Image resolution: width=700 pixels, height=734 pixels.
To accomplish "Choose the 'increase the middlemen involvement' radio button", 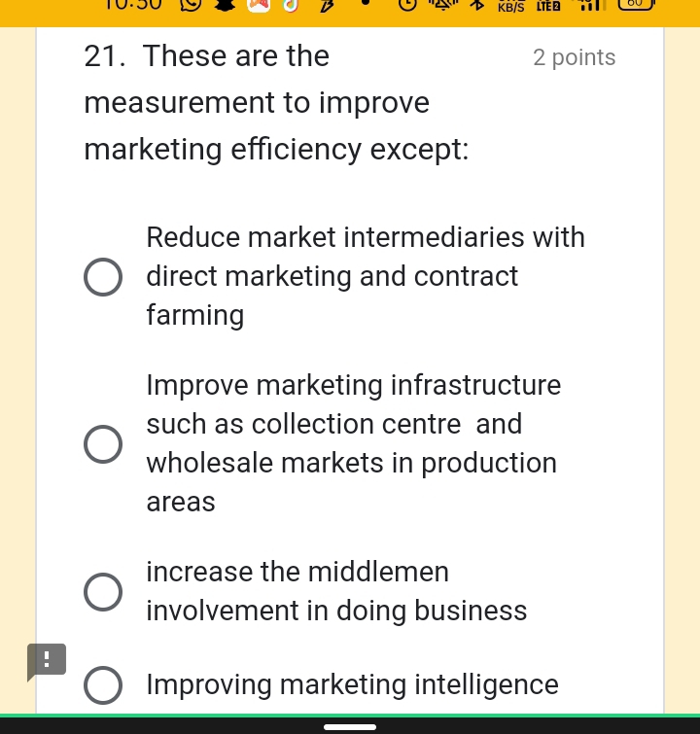I will [103, 592].
